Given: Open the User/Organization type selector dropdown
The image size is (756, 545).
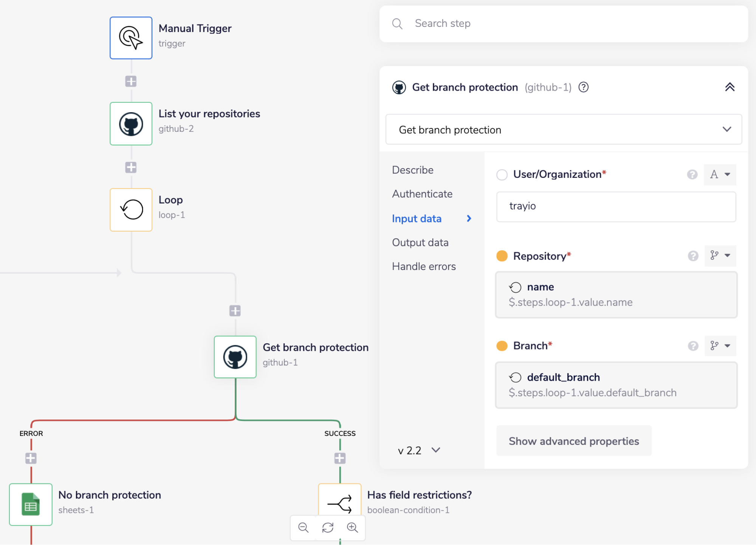Looking at the screenshot, I should [720, 174].
